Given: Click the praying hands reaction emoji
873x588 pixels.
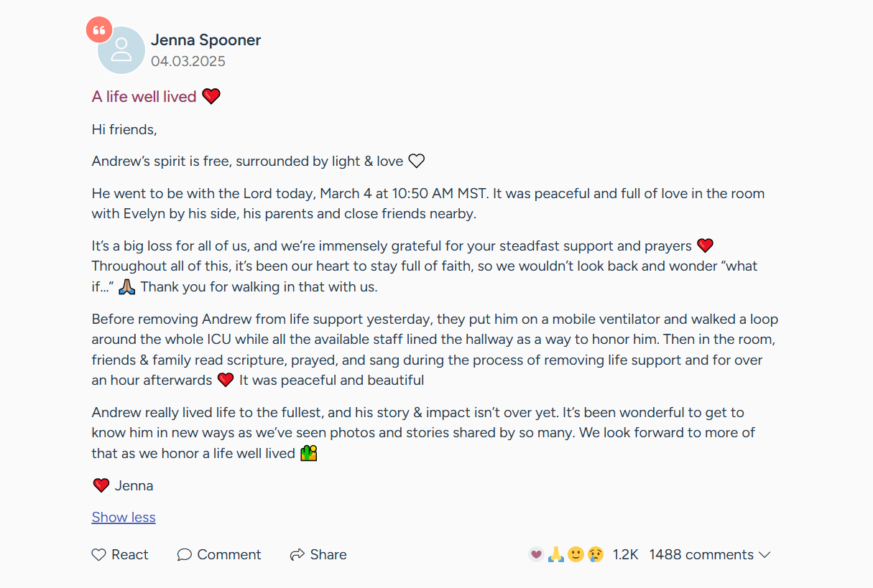Looking at the screenshot, I should tap(555, 554).
